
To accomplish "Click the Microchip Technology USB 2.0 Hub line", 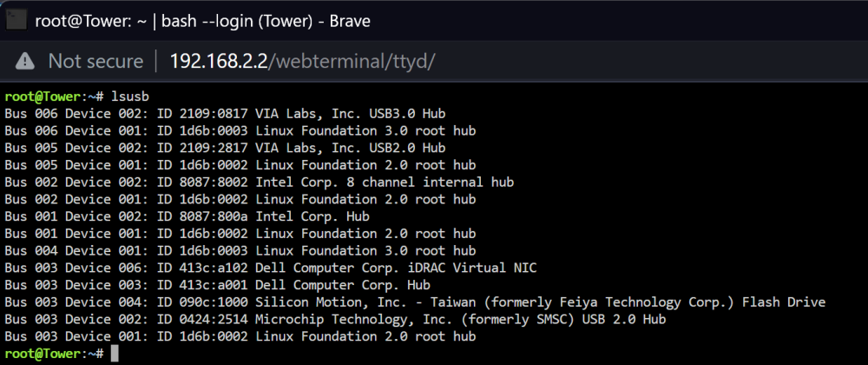I will click(335, 320).
